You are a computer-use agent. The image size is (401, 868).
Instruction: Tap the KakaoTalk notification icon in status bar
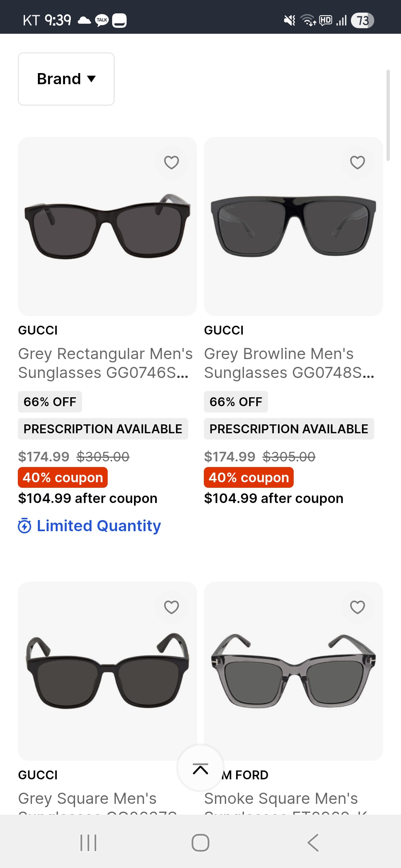(x=102, y=20)
